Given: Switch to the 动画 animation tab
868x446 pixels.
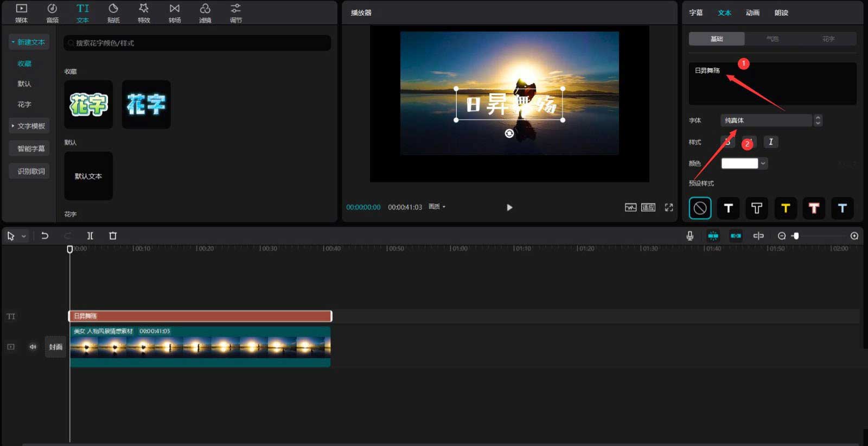Looking at the screenshot, I should (752, 12).
